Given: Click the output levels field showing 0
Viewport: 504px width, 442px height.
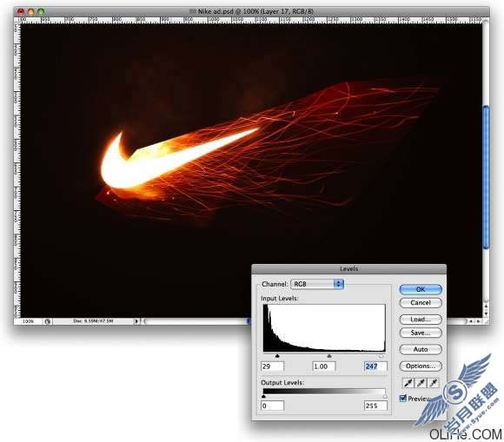Looking at the screenshot, I should pos(272,406).
